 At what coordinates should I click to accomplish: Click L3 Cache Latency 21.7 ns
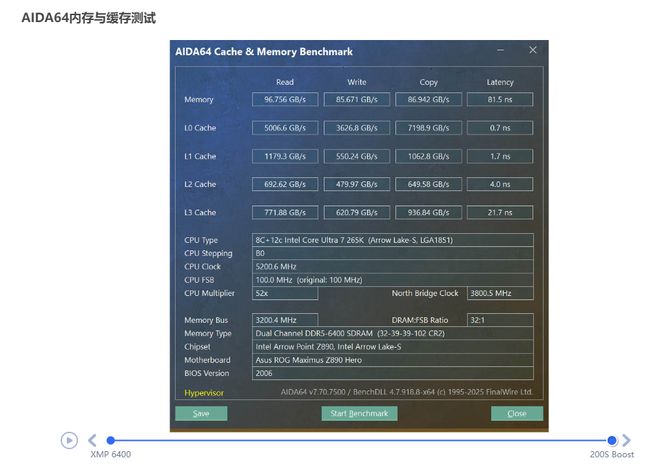tap(500, 212)
